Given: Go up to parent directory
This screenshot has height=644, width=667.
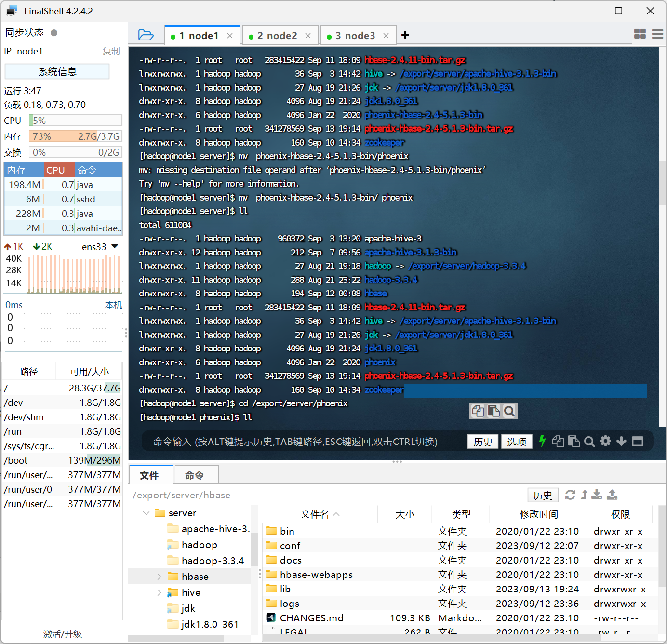Looking at the screenshot, I should (x=584, y=495).
